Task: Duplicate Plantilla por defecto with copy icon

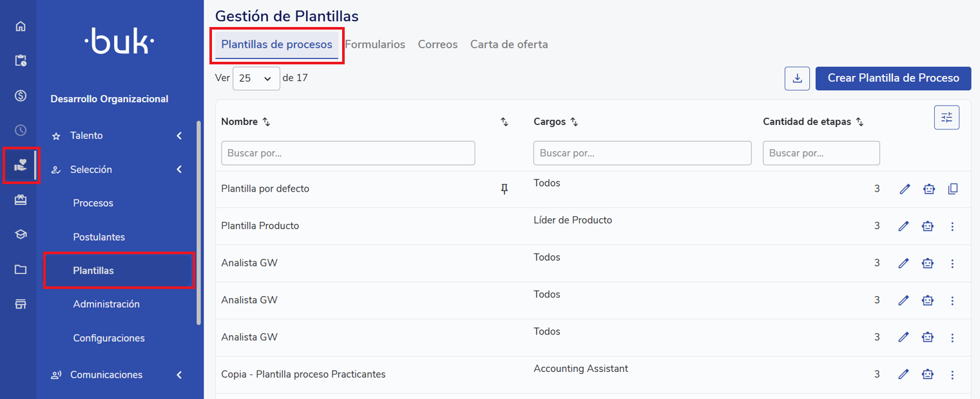Action: pos(953,189)
